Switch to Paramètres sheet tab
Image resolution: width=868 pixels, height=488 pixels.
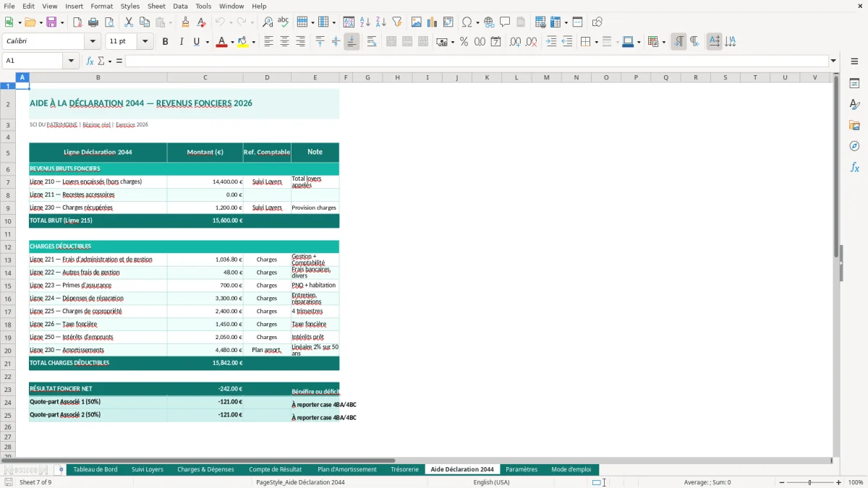click(x=522, y=469)
